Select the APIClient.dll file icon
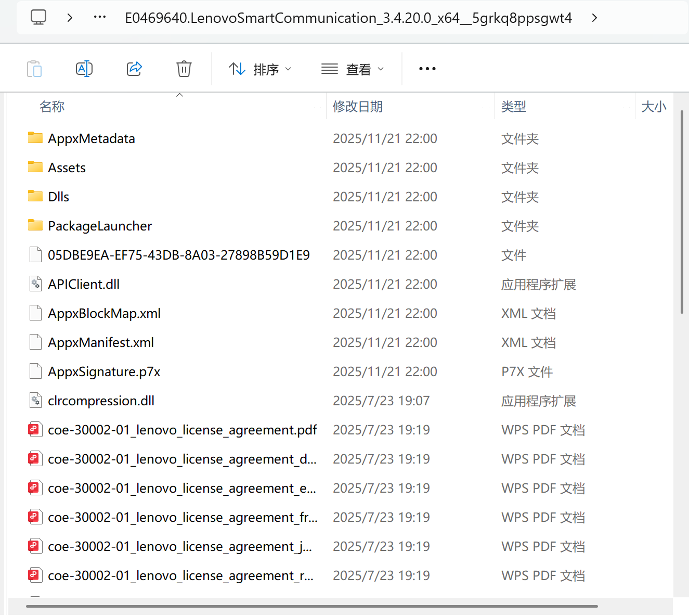 click(35, 284)
